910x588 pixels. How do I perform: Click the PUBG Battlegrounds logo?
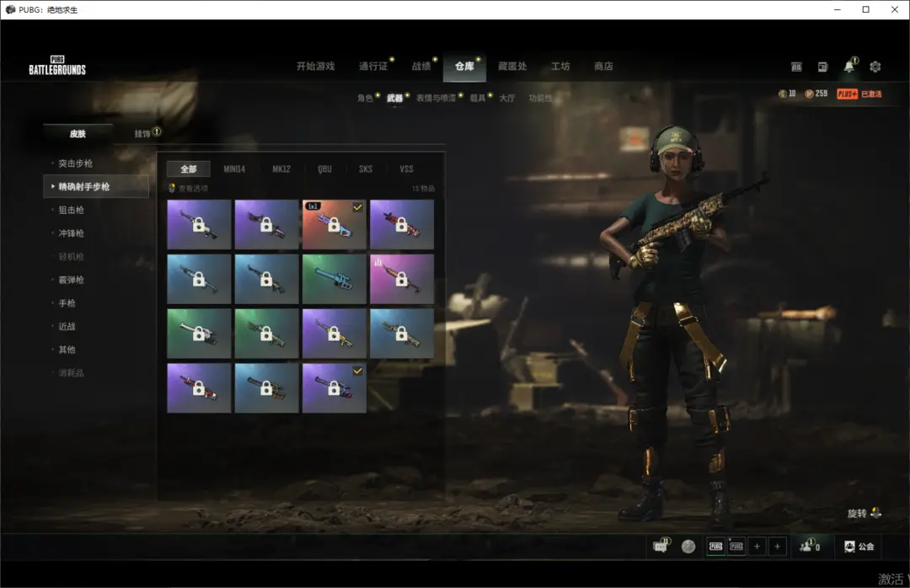[x=57, y=66]
